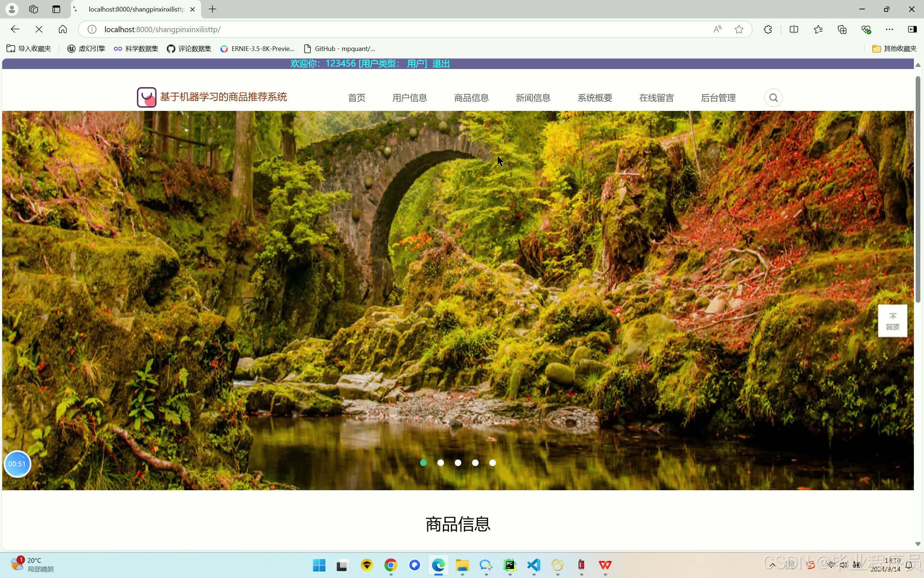Open Visual Studio Code from taskbar
924x578 pixels.
pyautogui.click(x=533, y=565)
